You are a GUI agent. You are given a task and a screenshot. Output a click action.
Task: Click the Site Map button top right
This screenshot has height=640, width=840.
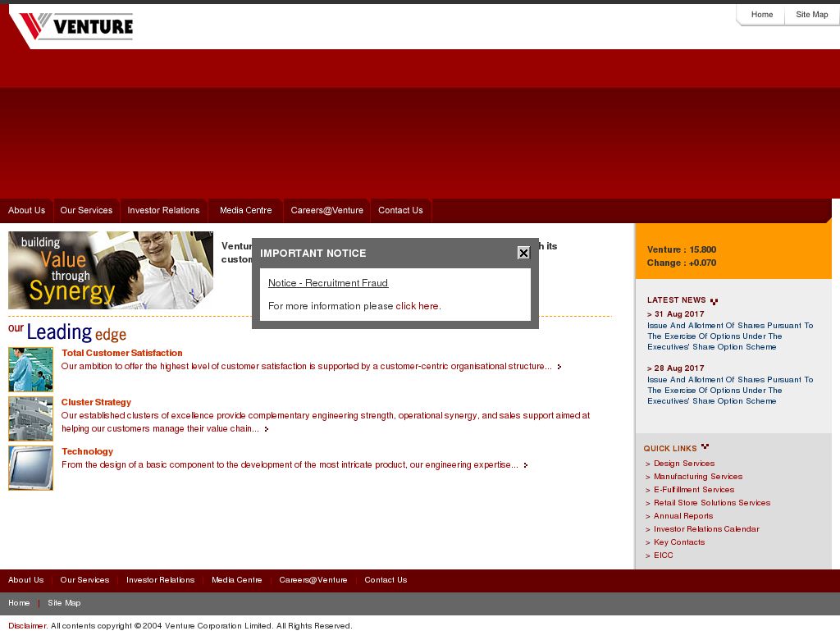pos(811,14)
